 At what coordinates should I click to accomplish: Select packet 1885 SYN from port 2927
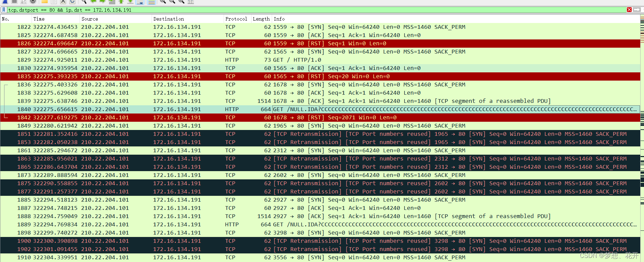[x=320, y=200]
